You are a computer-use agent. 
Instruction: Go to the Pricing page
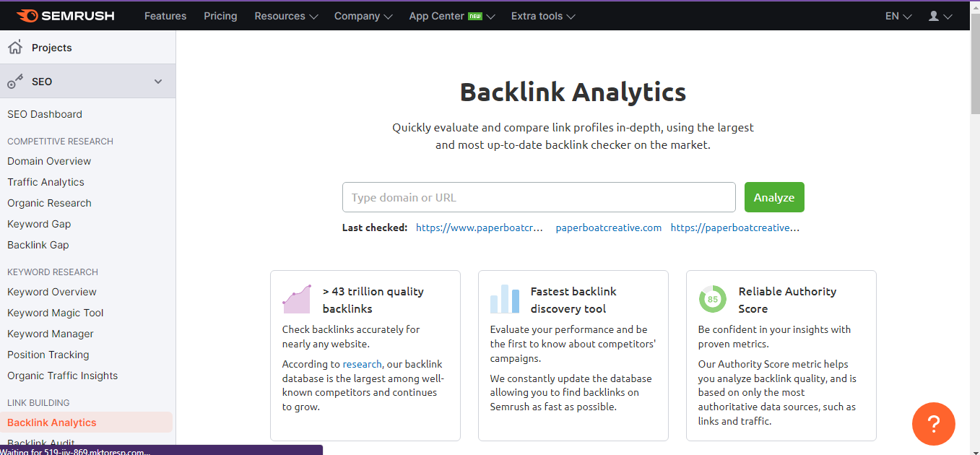click(x=220, y=16)
